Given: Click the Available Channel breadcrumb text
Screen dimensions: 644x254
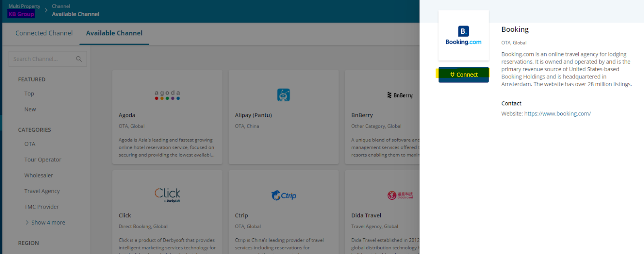Looking at the screenshot, I should click(76, 14).
